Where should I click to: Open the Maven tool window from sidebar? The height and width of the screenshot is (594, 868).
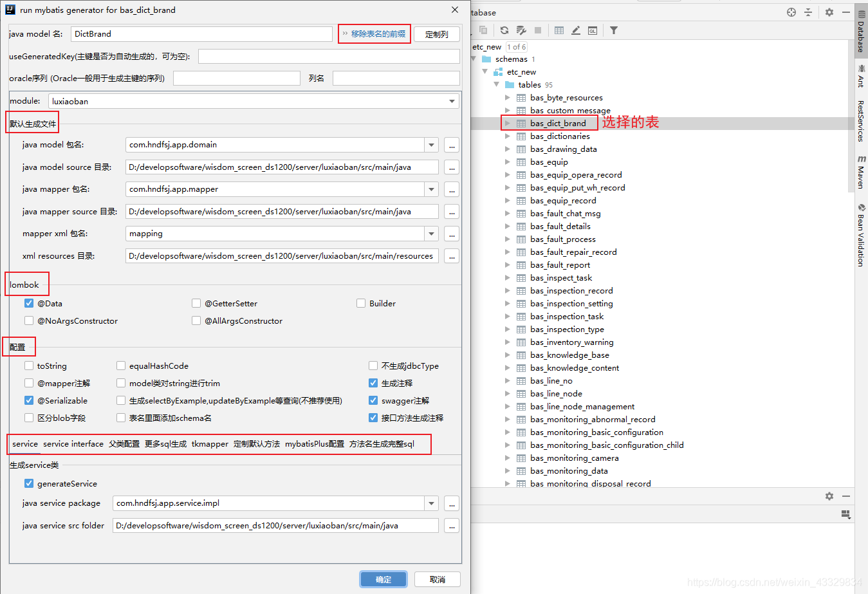(861, 172)
